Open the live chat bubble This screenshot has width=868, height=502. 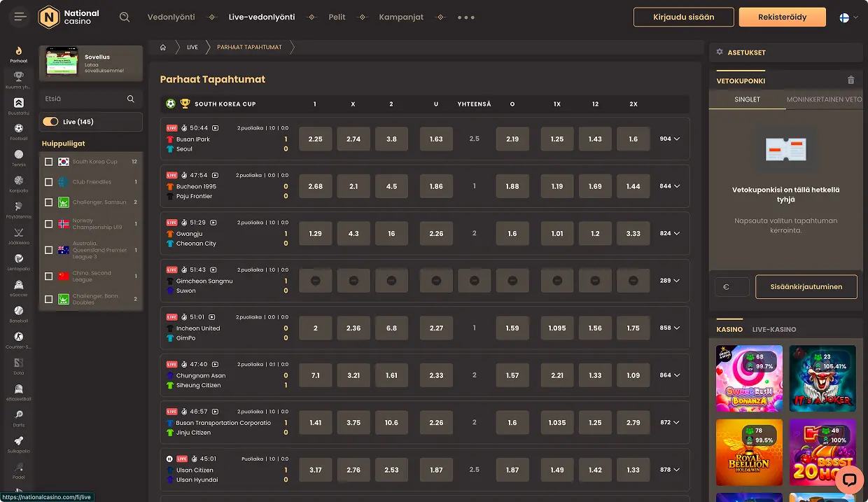pyautogui.click(x=850, y=480)
